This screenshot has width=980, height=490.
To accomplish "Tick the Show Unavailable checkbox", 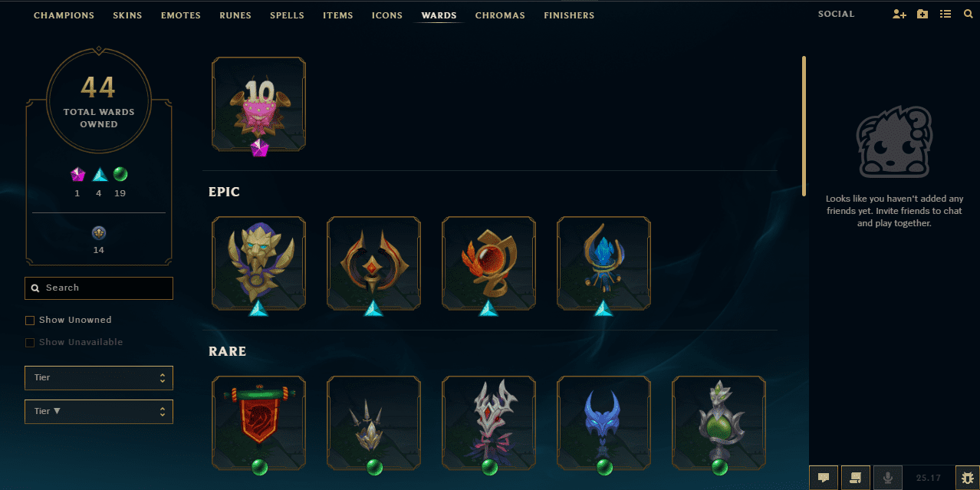I will coord(30,343).
